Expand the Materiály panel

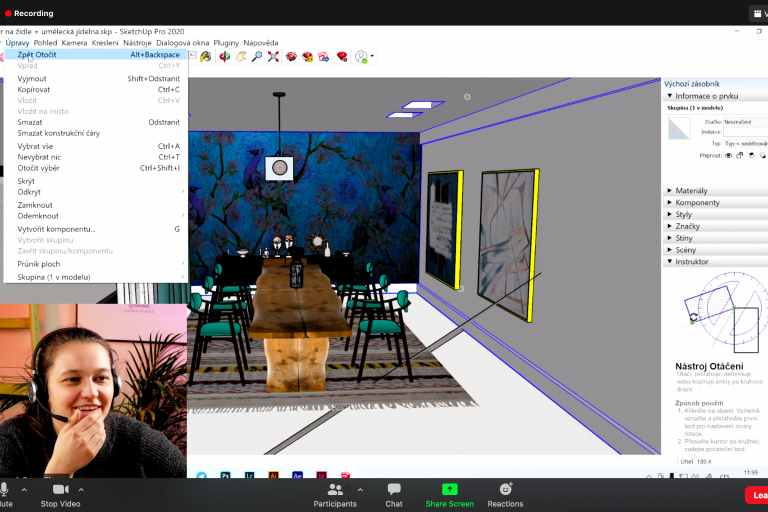pos(691,190)
